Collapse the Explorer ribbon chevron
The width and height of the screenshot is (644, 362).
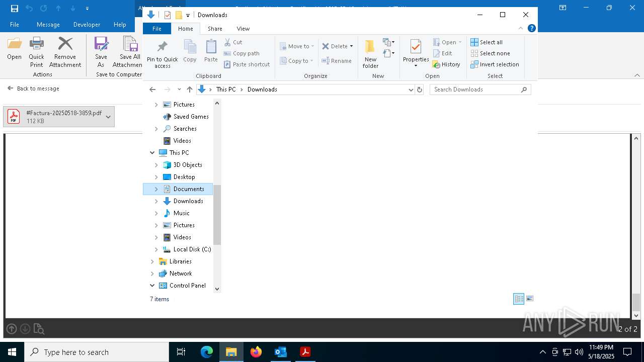click(x=521, y=28)
